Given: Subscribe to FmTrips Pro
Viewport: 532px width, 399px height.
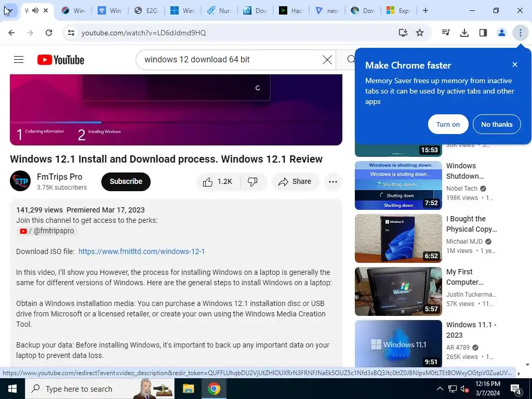Looking at the screenshot, I should click(126, 181).
